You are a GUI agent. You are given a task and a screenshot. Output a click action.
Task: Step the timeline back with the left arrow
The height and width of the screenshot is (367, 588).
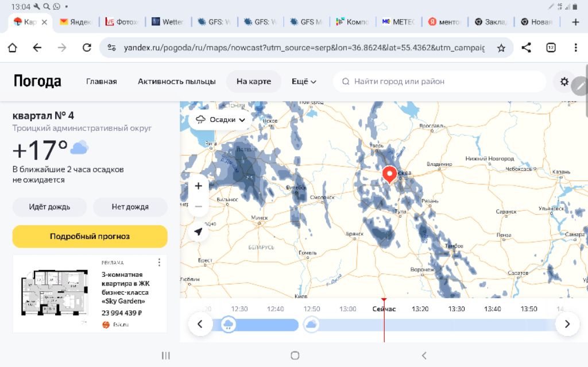click(x=200, y=324)
